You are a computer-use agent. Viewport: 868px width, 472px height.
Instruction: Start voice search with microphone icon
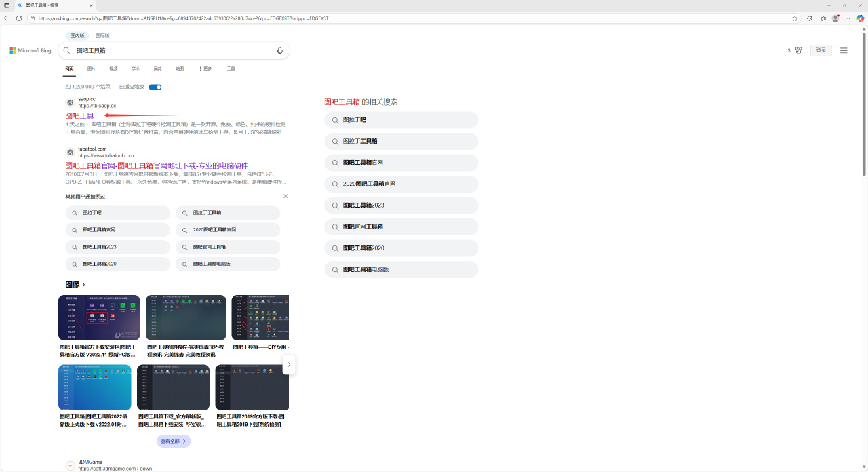click(x=279, y=50)
